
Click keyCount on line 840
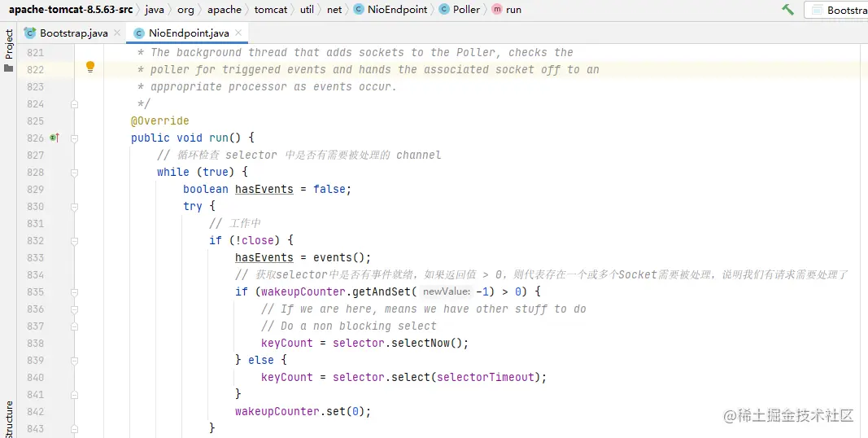(x=286, y=378)
